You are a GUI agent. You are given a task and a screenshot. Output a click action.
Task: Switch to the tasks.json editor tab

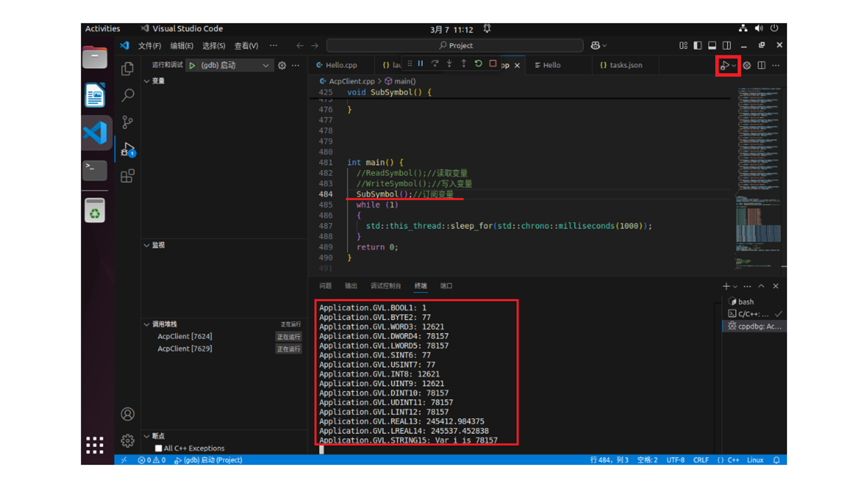pos(625,65)
